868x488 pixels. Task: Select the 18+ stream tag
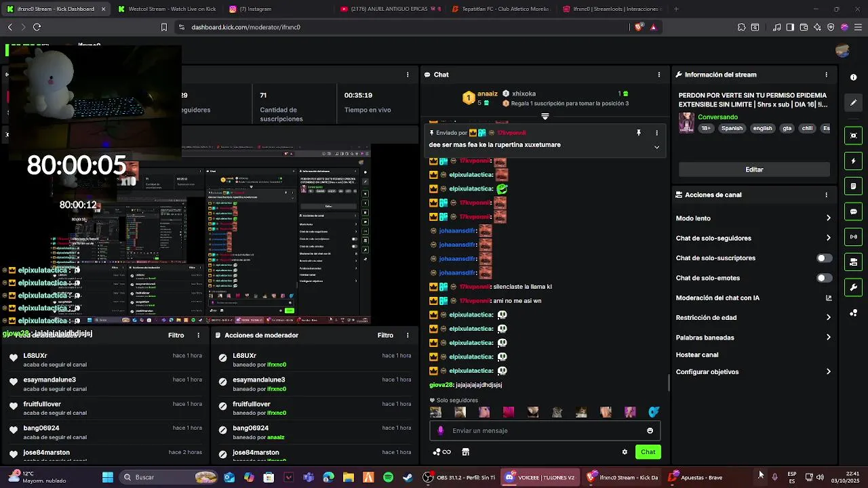706,128
